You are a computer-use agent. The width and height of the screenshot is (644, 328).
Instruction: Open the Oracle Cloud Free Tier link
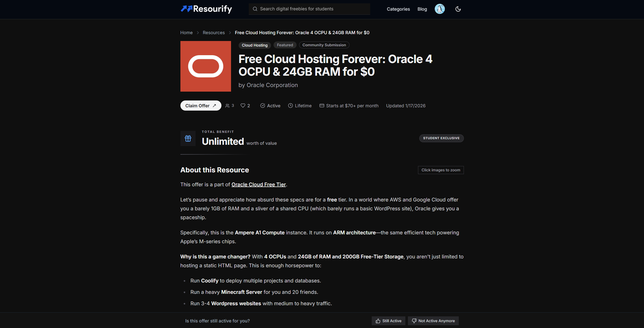(258, 184)
